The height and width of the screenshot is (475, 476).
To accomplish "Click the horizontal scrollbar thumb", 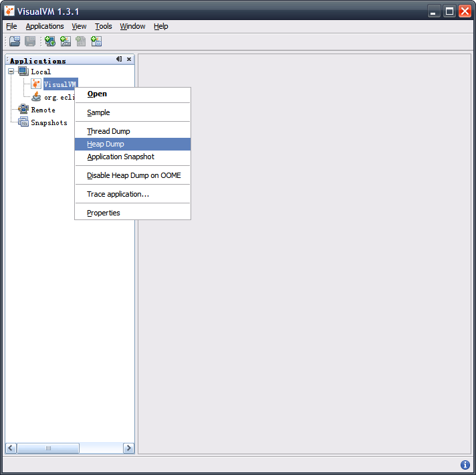I will click(48, 448).
